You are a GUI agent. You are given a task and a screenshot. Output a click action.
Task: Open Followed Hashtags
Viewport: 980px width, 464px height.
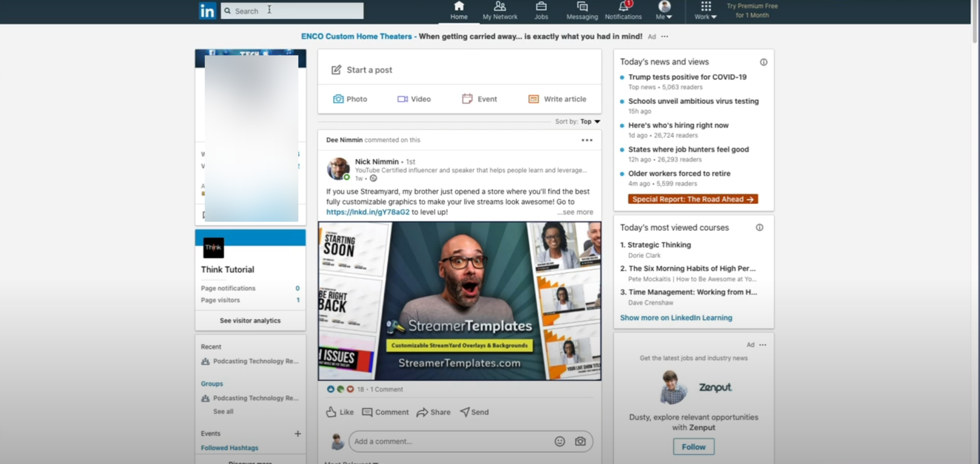(230, 448)
